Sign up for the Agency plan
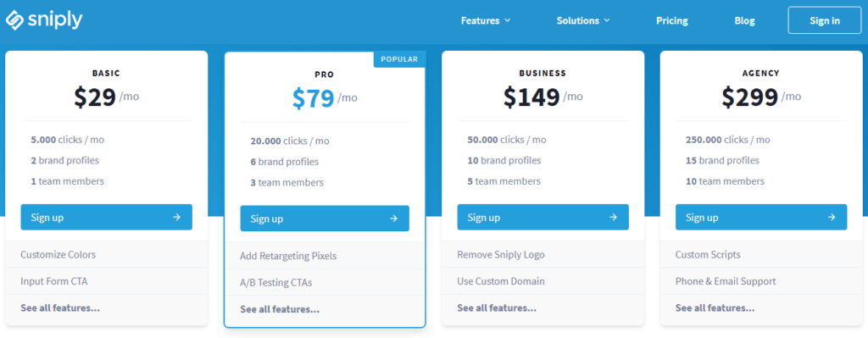The width and height of the screenshot is (868, 338). [761, 218]
